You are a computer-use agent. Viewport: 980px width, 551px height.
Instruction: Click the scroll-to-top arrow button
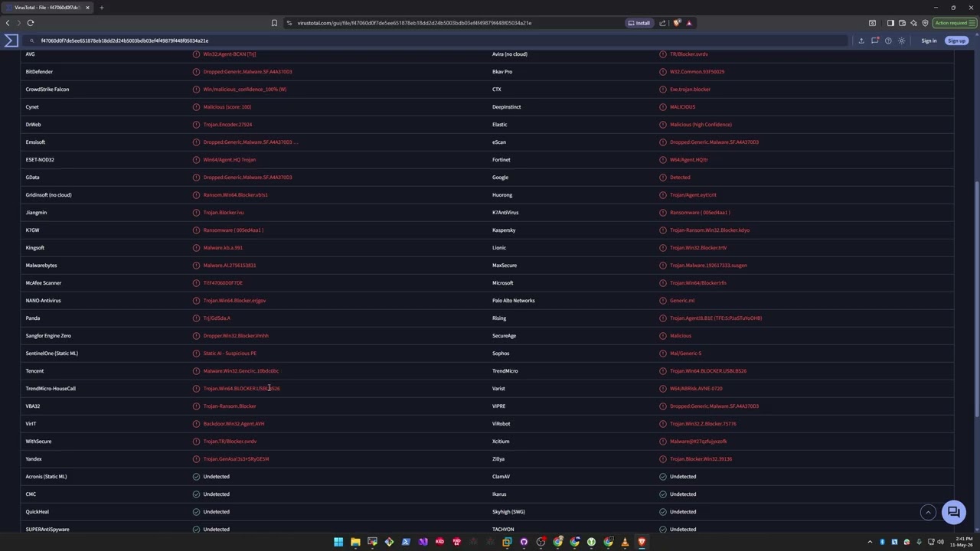(928, 513)
